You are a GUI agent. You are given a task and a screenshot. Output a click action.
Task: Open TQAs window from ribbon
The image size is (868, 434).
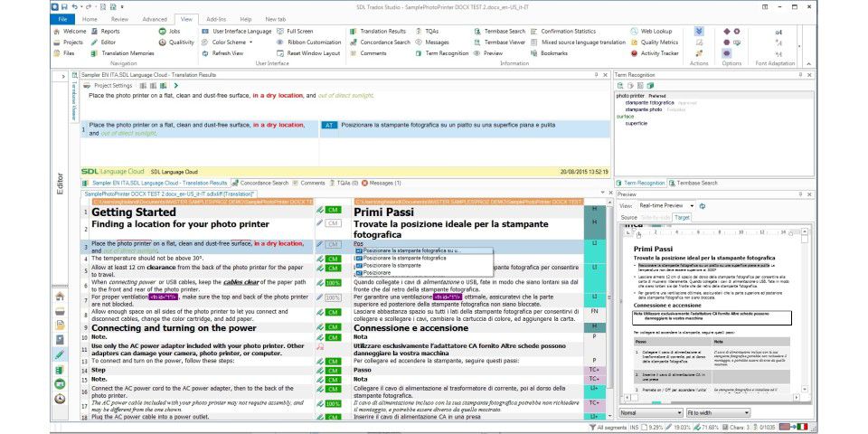click(427, 32)
